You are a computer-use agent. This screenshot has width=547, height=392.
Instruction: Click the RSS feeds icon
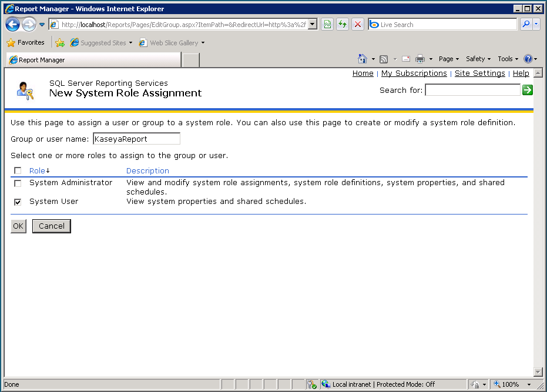(384, 59)
